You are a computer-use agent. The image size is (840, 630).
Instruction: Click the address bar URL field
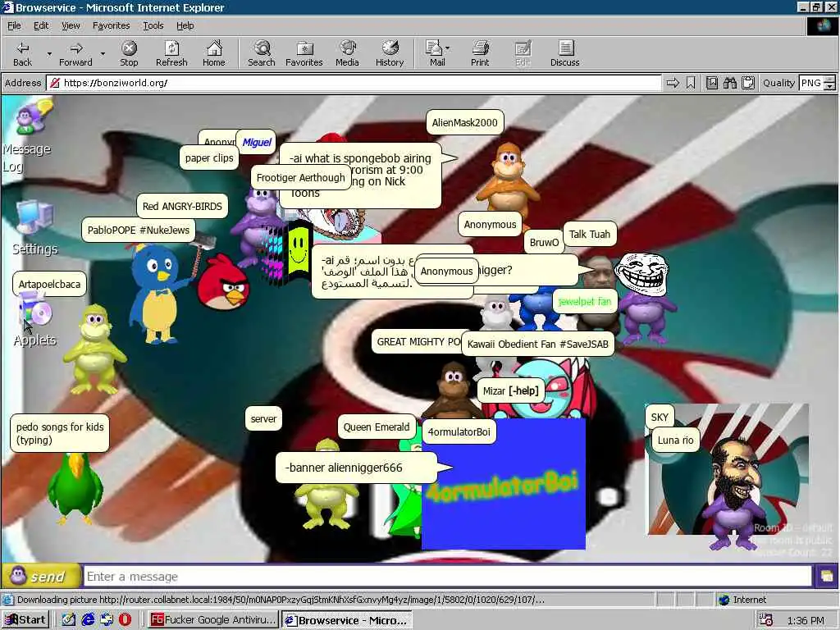click(x=354, y=83)
